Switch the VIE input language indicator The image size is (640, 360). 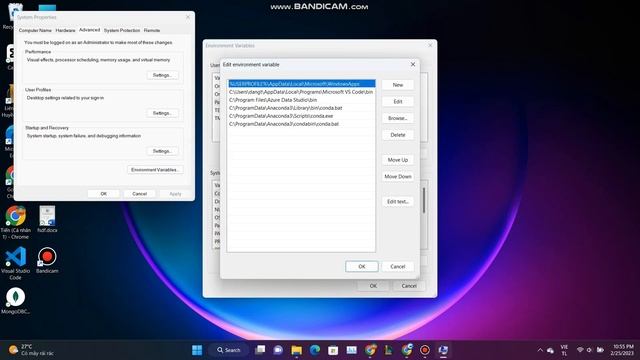tap(564, 350)
